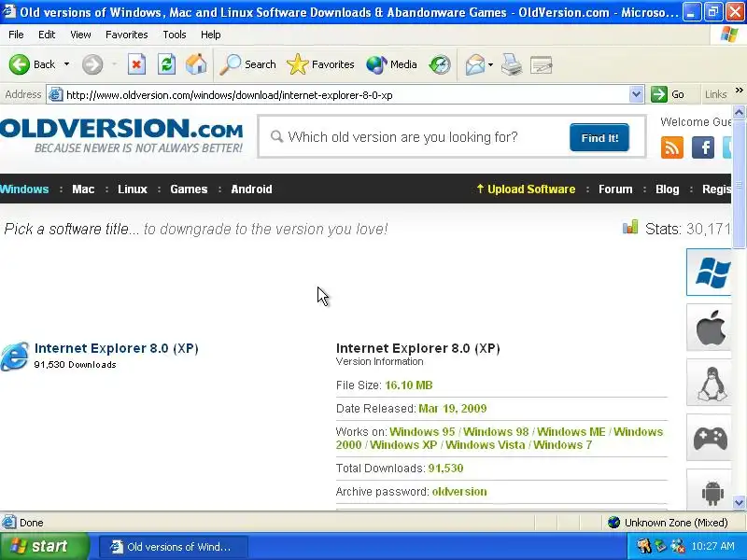Click the Linux penguin sidebar icon
Viewport: 747px width, 560px height.
click(710, 383)
